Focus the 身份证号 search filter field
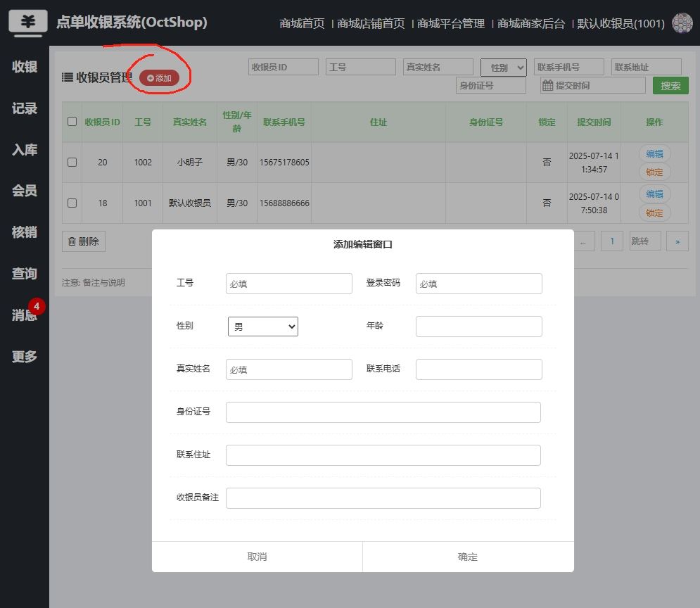The image size is (700, 608). coord(490,85)
